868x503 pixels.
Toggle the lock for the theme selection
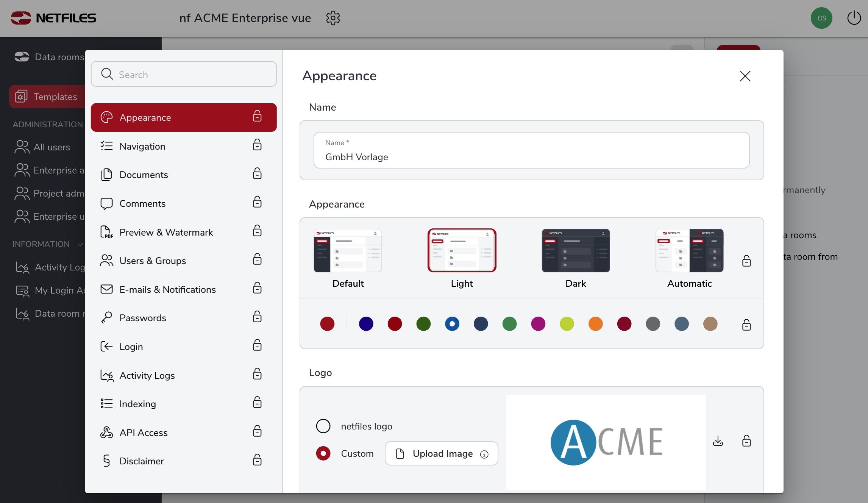tap(746, 261)
